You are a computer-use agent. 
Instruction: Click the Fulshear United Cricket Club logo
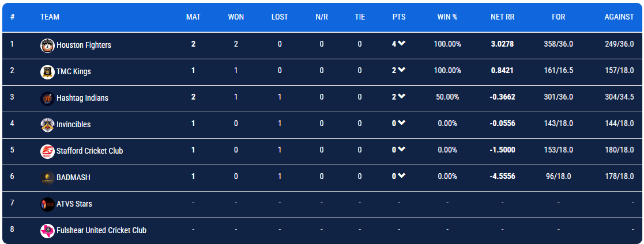coord(47,231)
